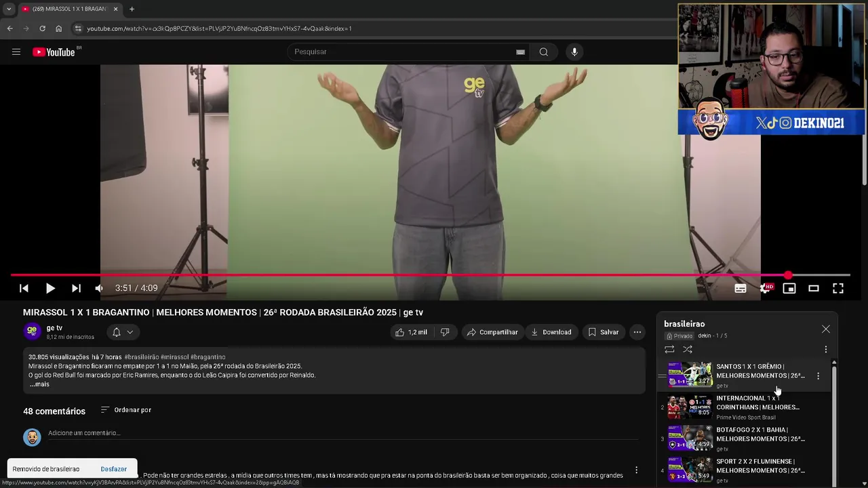Viewport: 868px width, 488px height.
Task: Play Botafogo 2 x 1 Bahia video
Action: [x=690, y=438]
